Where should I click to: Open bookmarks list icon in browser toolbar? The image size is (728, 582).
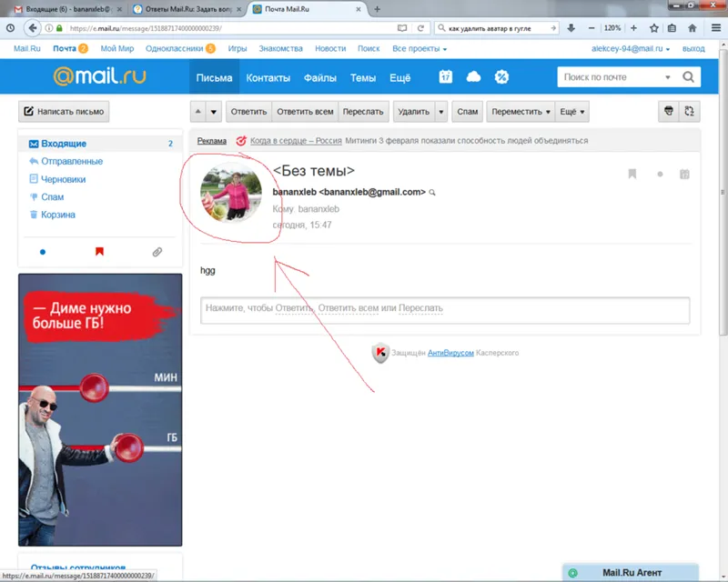coord(672,28)
